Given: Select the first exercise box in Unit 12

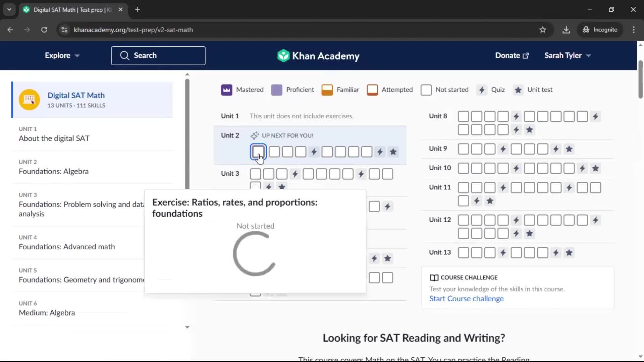Looking at the screenshot, I should [463, 220].
